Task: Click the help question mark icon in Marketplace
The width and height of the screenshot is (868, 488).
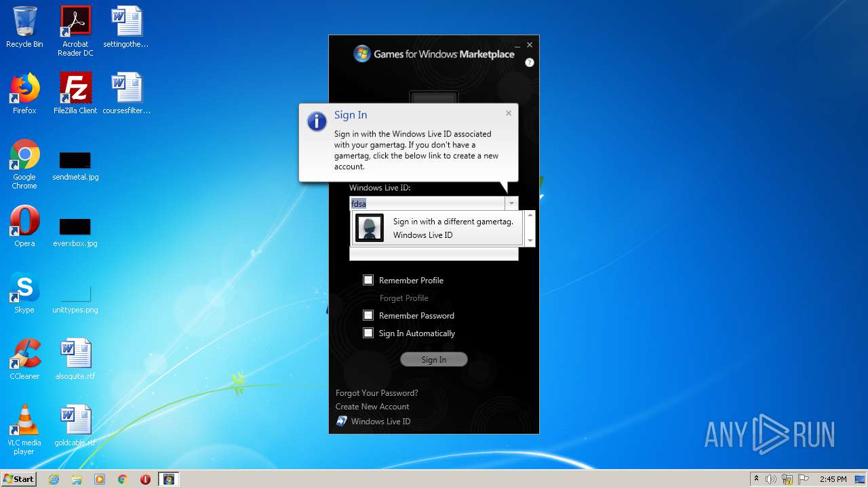Action: [x=530, y=62]
